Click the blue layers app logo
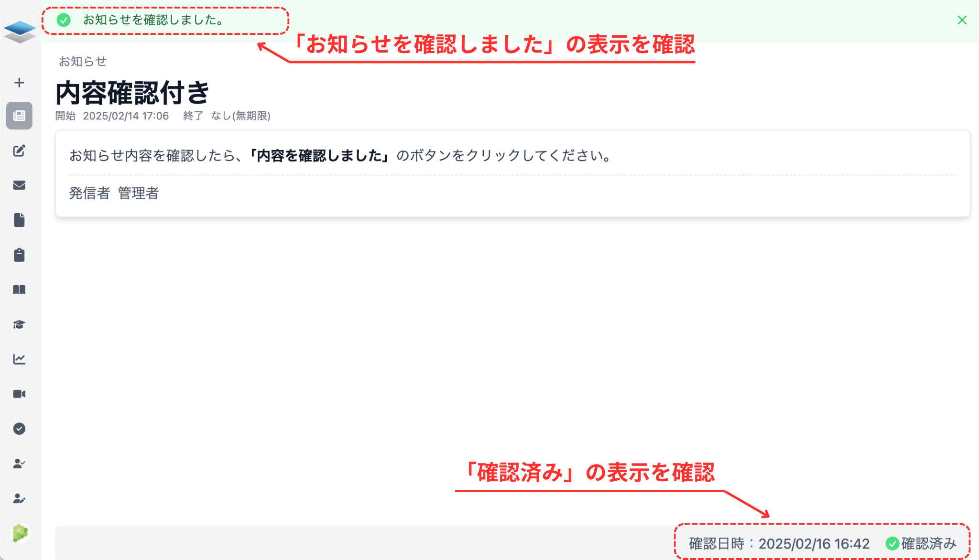The width and height of the screenshot is (979, 560). (19, 30)
